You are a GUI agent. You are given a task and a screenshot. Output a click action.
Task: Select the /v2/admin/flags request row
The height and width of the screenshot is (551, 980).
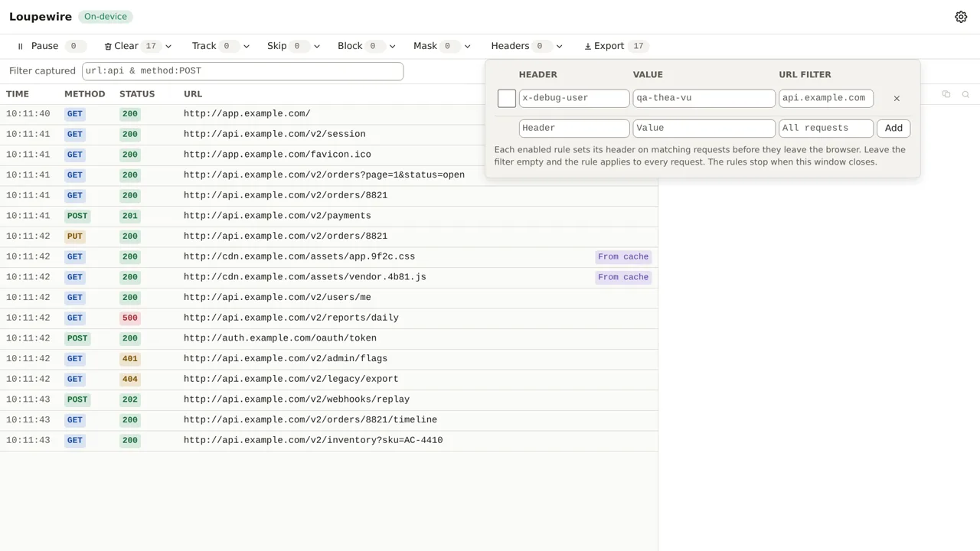tap(328, 359)
